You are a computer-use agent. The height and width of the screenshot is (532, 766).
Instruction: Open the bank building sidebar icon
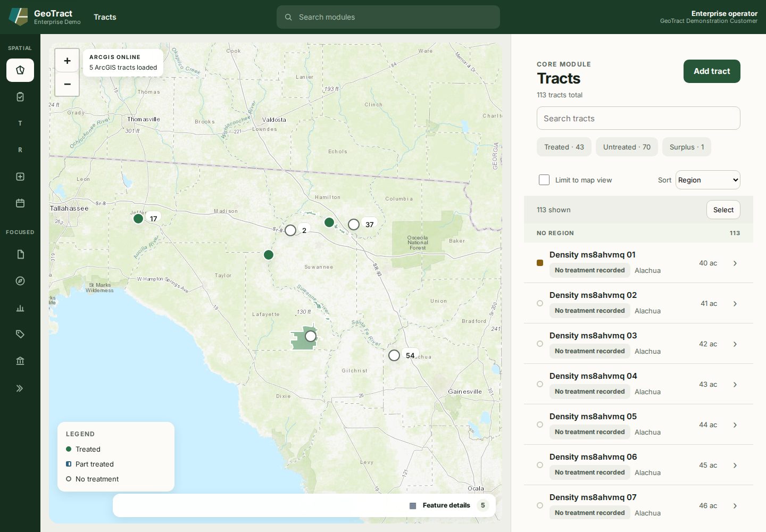[x=20, y=361]
